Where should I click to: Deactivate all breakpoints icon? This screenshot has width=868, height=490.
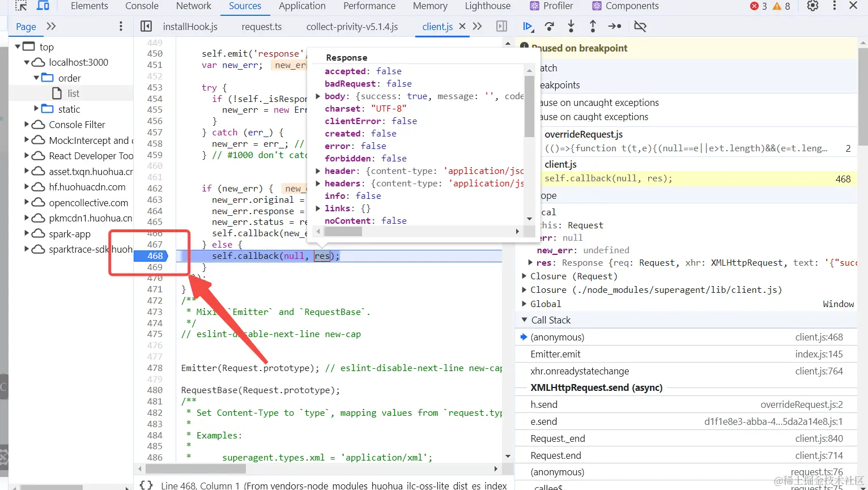(640, 27)
